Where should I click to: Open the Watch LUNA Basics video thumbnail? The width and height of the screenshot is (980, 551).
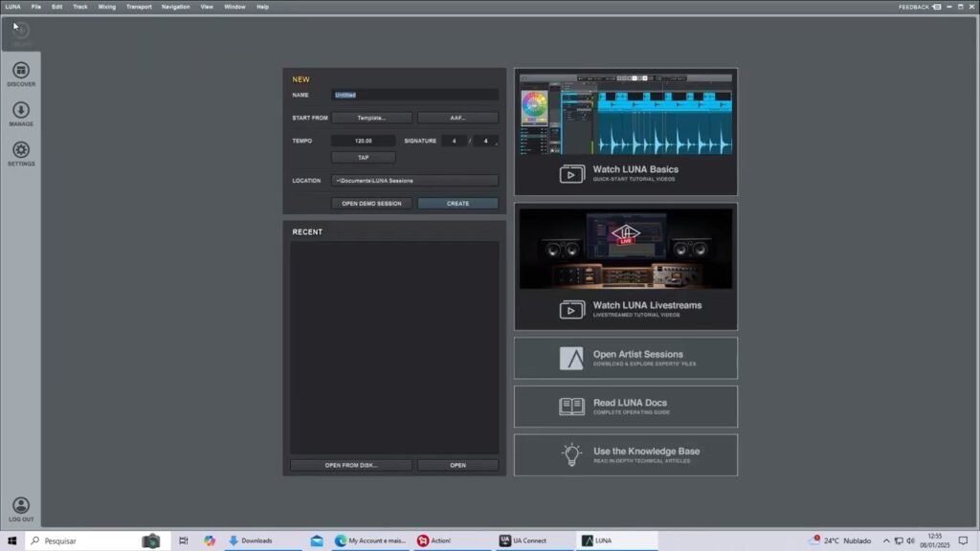pos(626,115)
